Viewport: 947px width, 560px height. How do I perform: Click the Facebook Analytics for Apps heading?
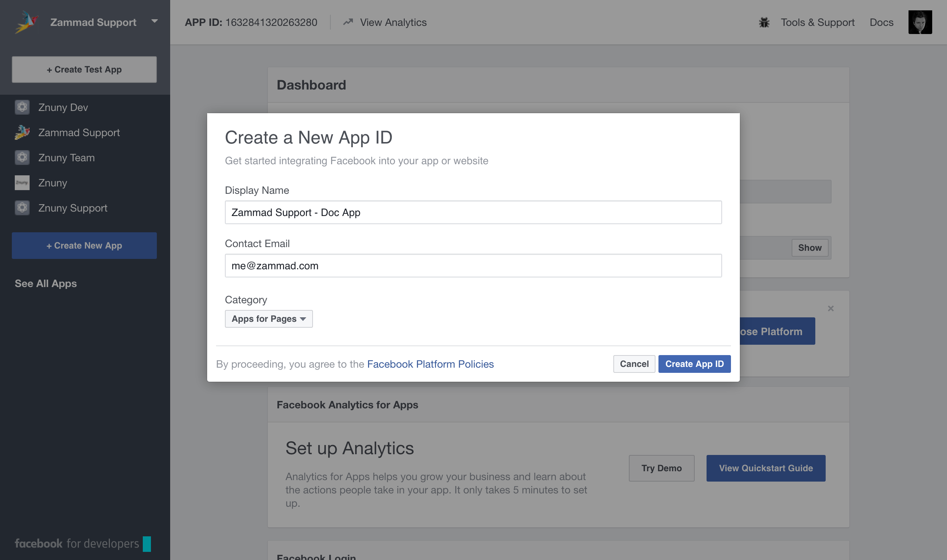click(347, 405)
